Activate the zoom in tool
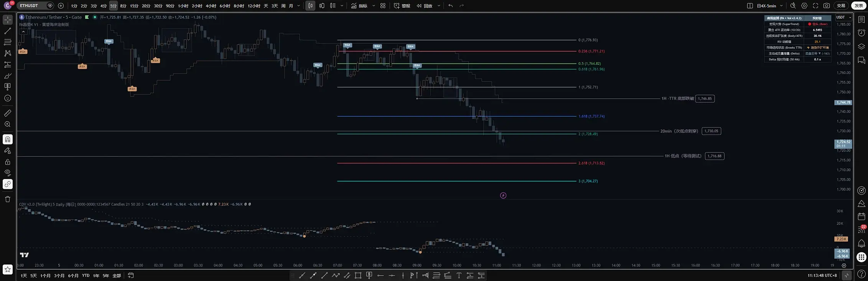This screenshot has width=868, height=281. (x=8, y=124)
